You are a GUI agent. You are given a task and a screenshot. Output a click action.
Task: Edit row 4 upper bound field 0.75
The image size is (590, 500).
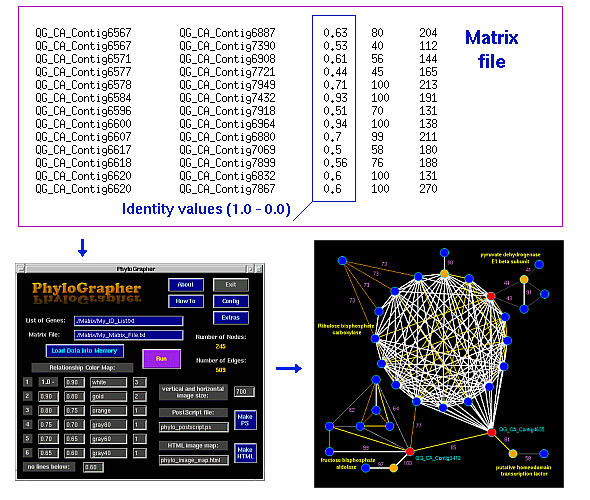click(x=48, y=425)
